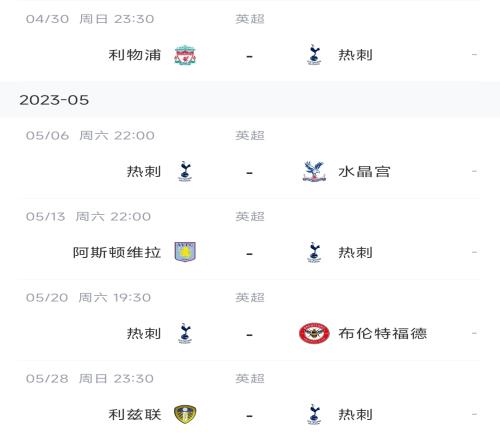
Task: Open team 阿斯顿维拉 name link
Action: 117,252
